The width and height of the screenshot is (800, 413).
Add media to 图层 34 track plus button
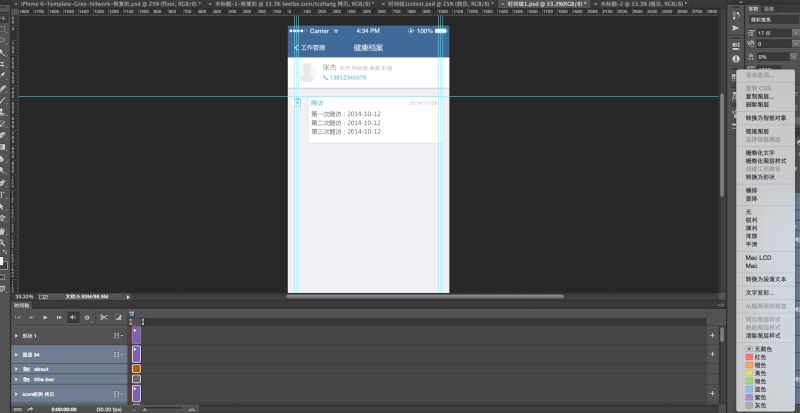pyautogui.click(x=712, y=354)
